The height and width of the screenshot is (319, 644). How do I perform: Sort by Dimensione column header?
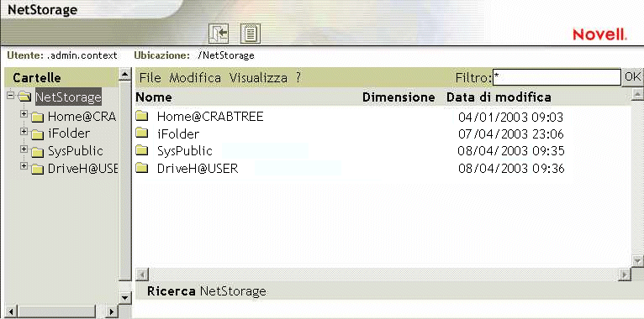[399, 97]
